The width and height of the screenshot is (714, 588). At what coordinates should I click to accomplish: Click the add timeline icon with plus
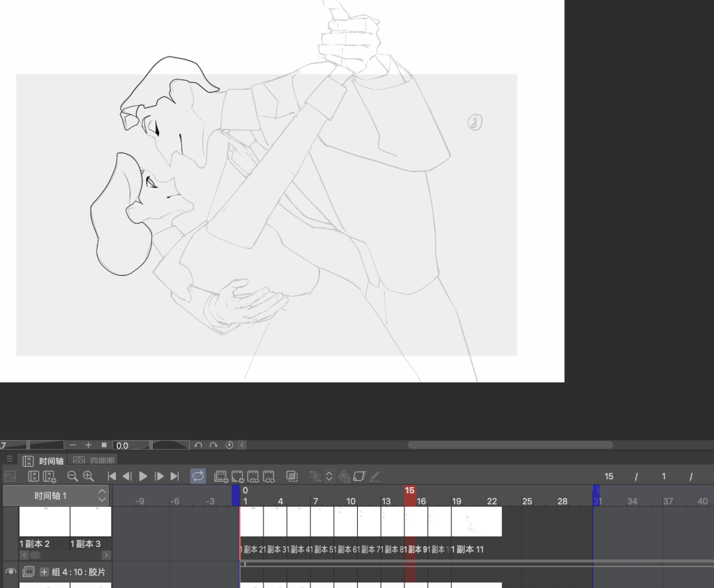pos(50,477)
